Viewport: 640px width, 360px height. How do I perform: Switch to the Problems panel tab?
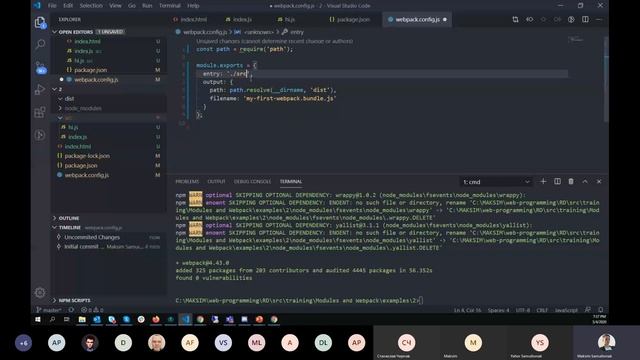(187, 182)
